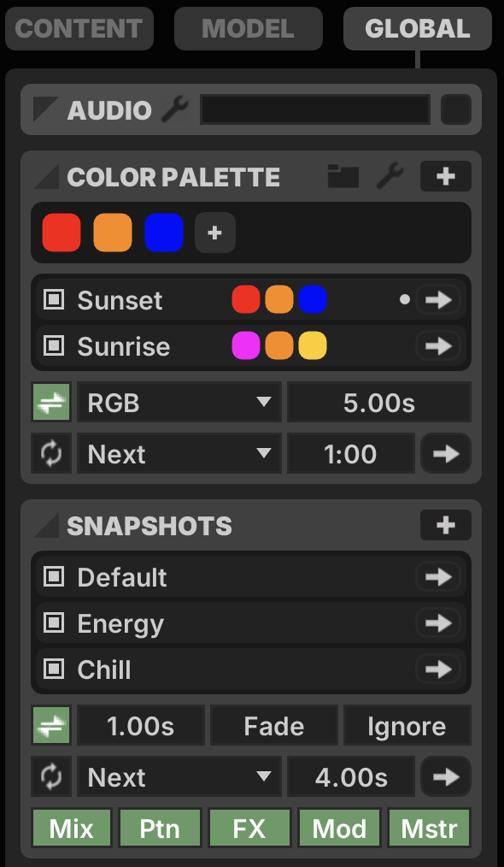Image resolution: width=504 pixels, height=867 pixels.
Task: Add a new snapshot with plus button
Action: click(445, 525)
